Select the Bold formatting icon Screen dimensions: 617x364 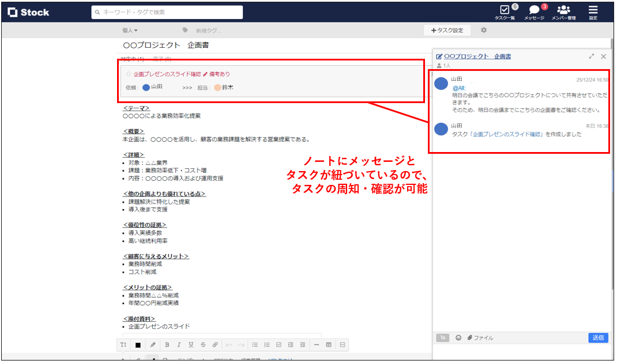pos(167,344)
